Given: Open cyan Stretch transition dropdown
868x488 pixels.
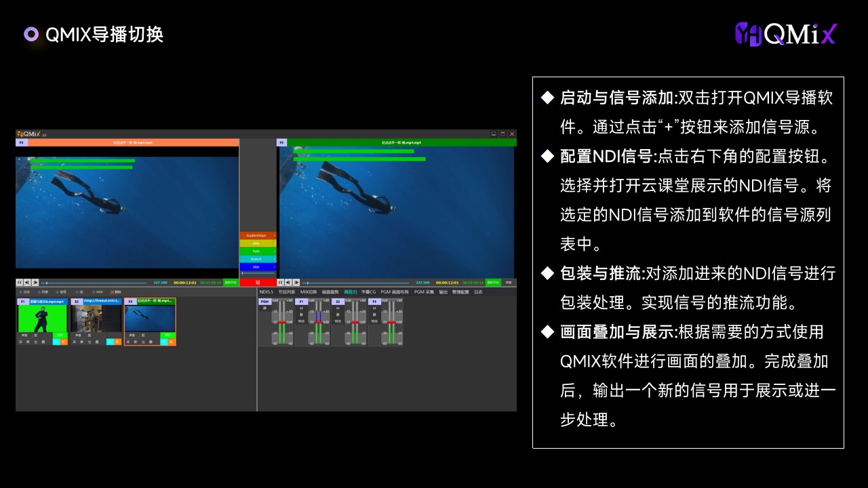Looking at the screenshot, I should pyautogui.click(x=275, y=259).
